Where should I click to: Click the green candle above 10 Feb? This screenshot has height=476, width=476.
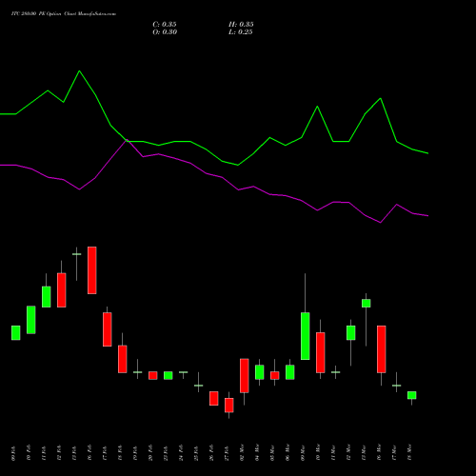pos(31,320)
